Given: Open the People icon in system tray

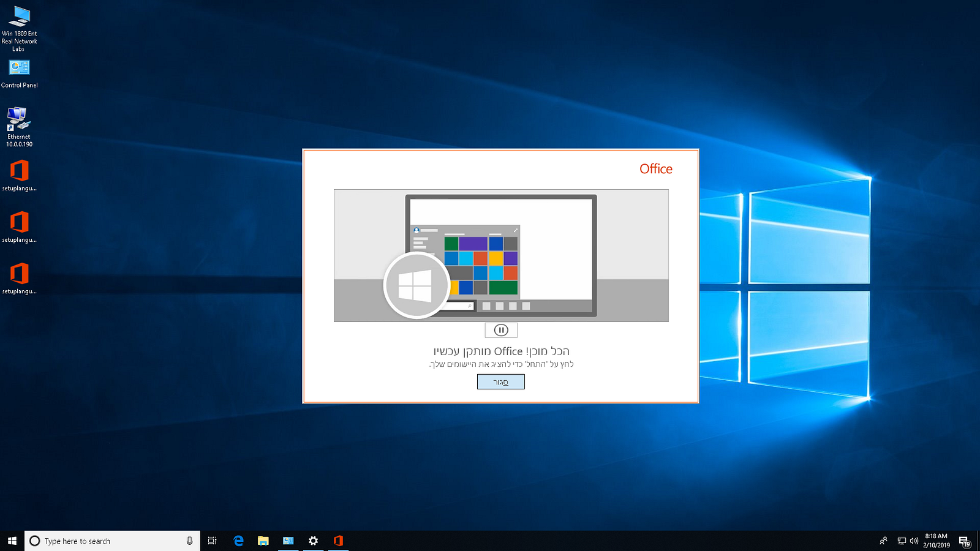Looking at the screenshot, I should click(883, 541).
